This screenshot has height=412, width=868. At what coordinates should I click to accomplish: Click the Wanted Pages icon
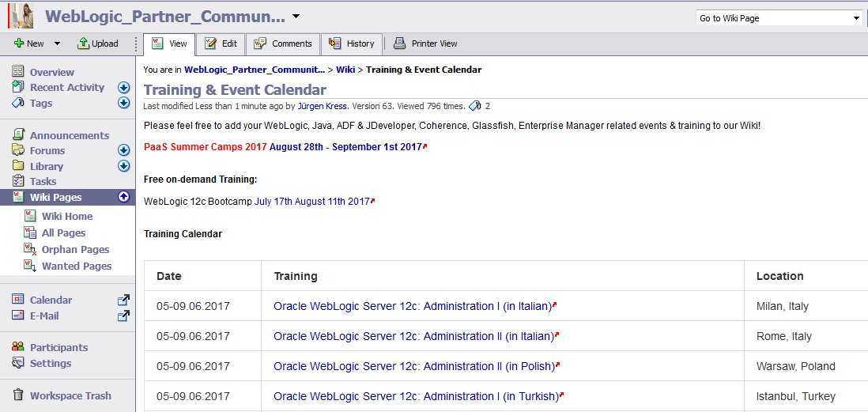click(x=30, y=266)
